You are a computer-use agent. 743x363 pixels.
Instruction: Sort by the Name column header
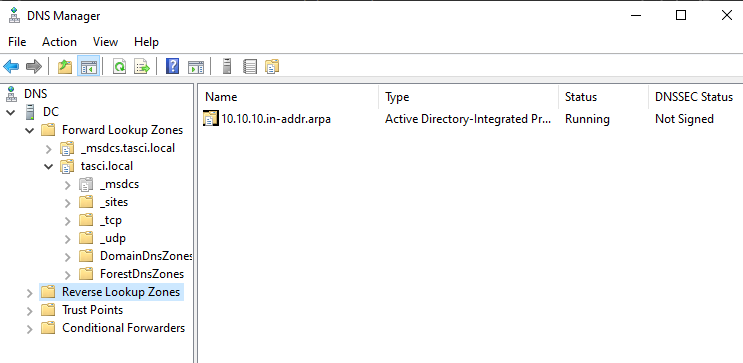[x=289, y=97]
